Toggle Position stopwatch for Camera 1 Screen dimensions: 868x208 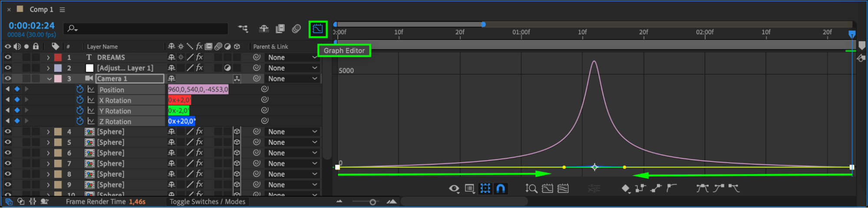tap(80, 89)
